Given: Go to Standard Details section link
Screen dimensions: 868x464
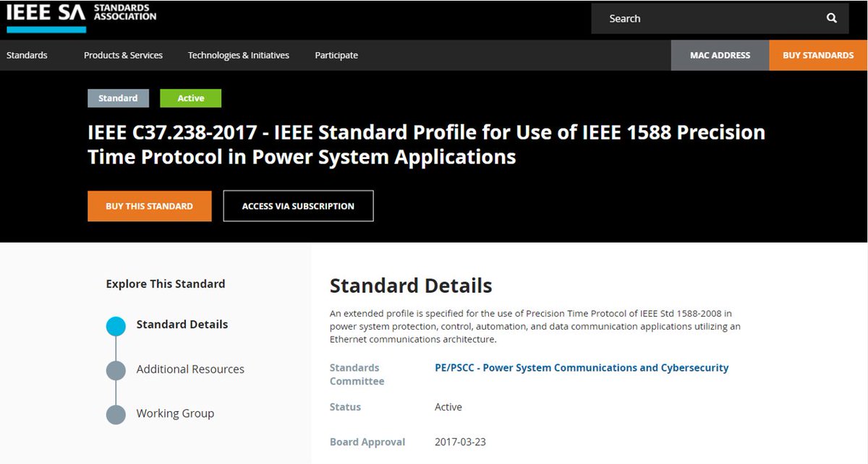Looking at the screenshot, I should coord(182,325).
